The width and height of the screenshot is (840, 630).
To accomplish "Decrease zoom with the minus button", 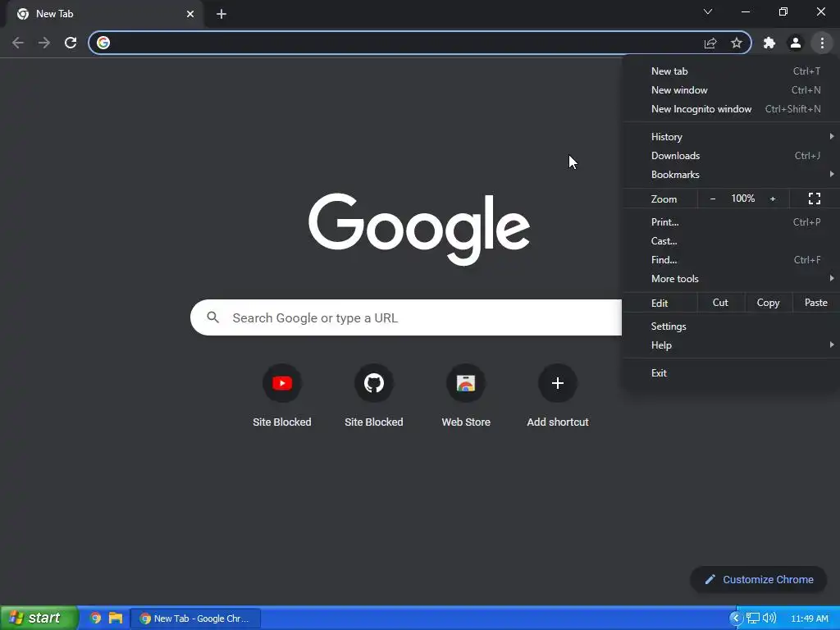I will click(x=713, y=199).
